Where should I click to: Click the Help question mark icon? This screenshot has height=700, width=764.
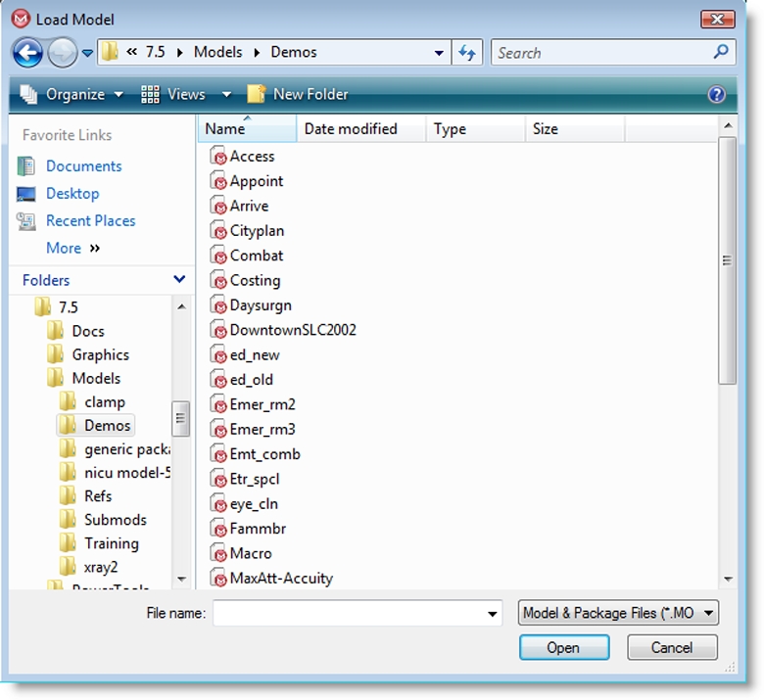tap(716, 95)
